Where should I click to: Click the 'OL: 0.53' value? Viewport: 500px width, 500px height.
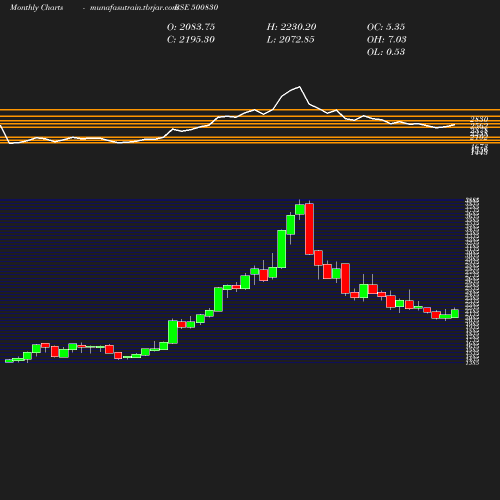[x=386, y=52]
